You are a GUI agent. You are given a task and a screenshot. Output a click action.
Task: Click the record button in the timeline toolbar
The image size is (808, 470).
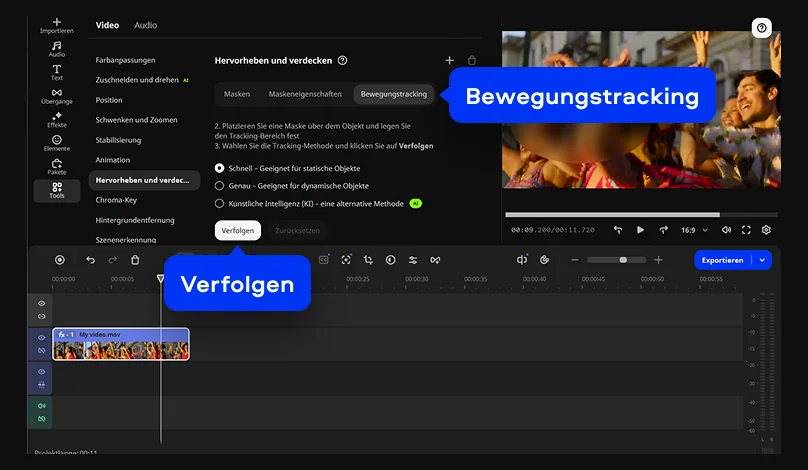(x=60, y=260)
